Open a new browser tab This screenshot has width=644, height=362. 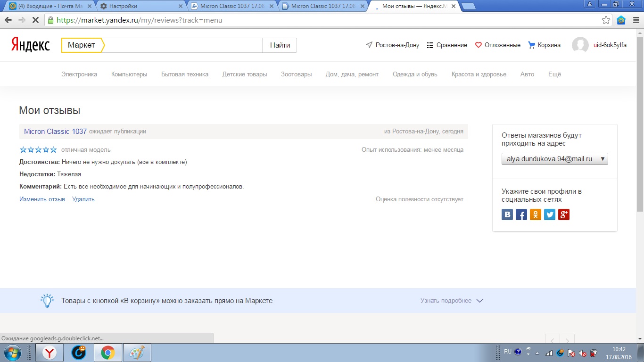point(468,6)
